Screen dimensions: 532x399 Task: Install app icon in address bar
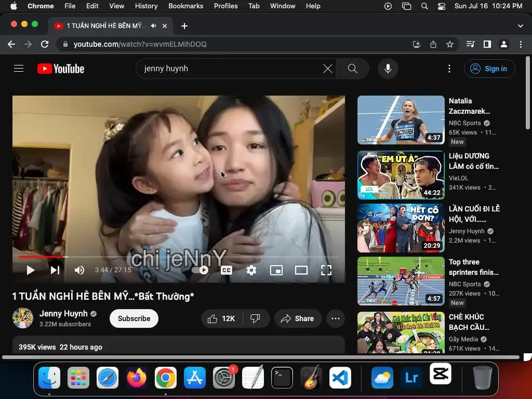[416, 44]
